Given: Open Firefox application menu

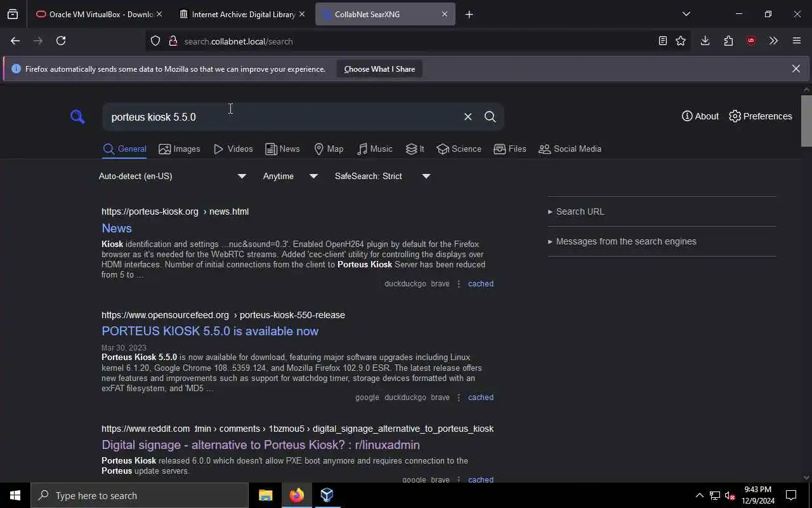Looking at the screenshot, I should coord(797,41).
